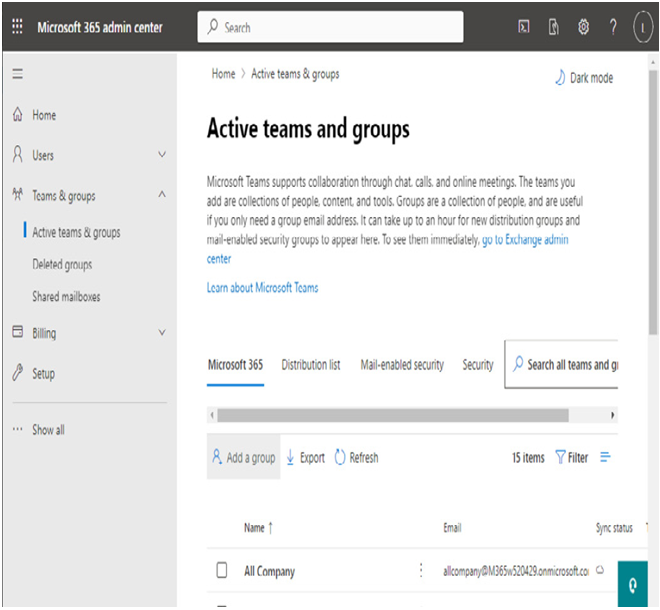660x610 pixels.
Task: Click the Filter funnel icon
Action: pyautogui.click(x=560, y=457)
